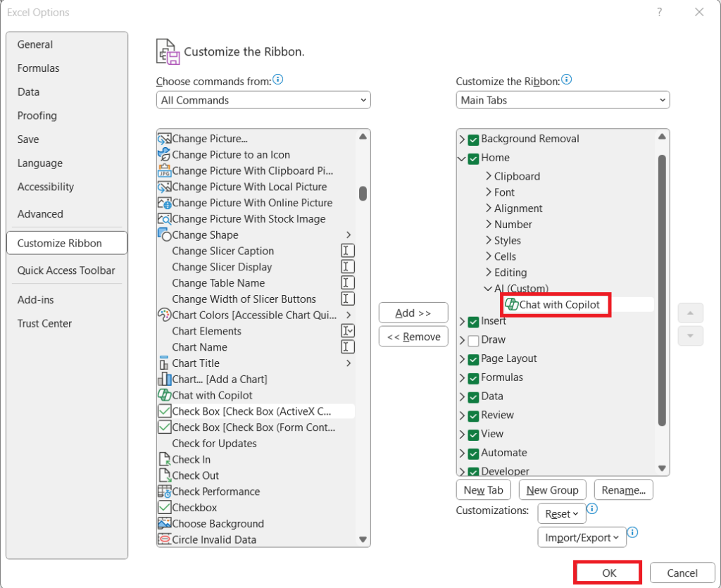Image resolution: width=721 pixels, height=588 pixels.
Task: Select the Check Performance icon
Action: (x=164, y=492)
